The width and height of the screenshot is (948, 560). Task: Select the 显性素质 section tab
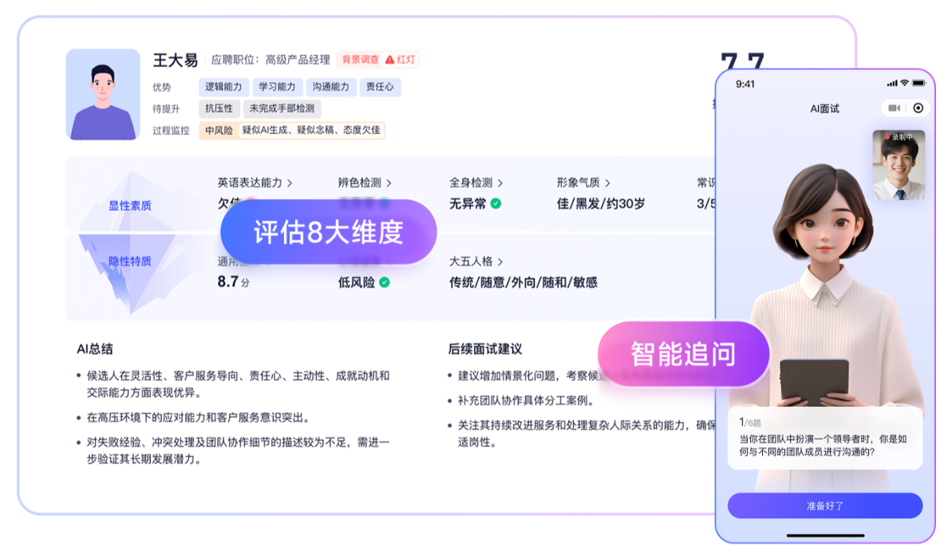130,205
